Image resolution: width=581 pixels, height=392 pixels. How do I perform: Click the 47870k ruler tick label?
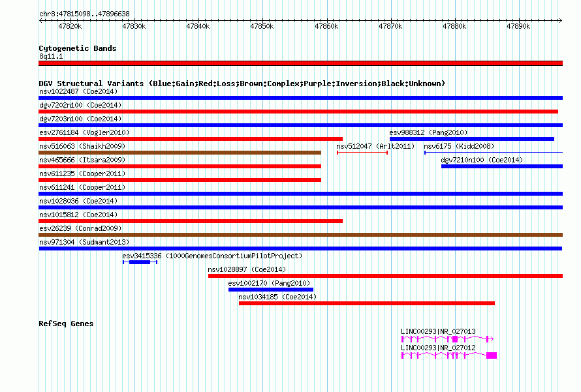pos(390,26)
